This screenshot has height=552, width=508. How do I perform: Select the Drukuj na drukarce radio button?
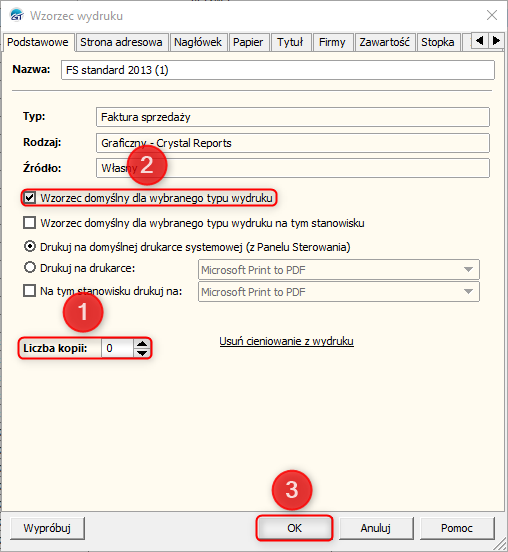30,268
